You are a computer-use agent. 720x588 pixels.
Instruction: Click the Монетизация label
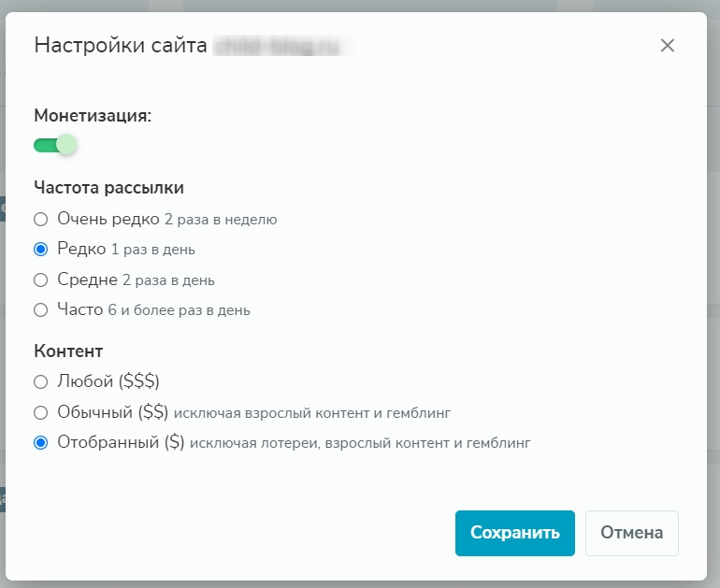93,116
